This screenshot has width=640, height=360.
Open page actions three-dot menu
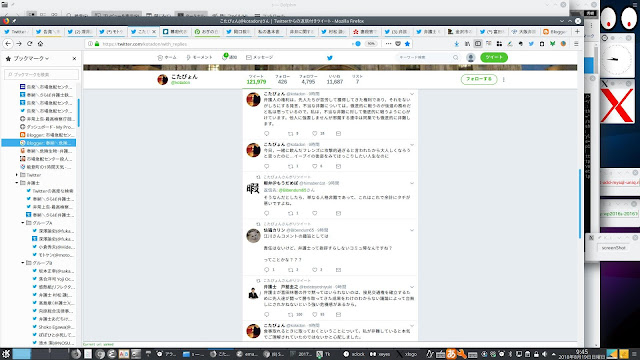tap(388, 44)
